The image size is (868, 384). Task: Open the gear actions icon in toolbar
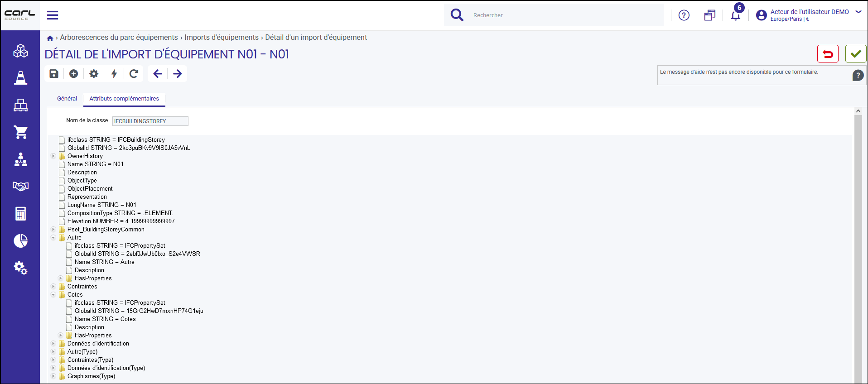(x=94, y=74)
